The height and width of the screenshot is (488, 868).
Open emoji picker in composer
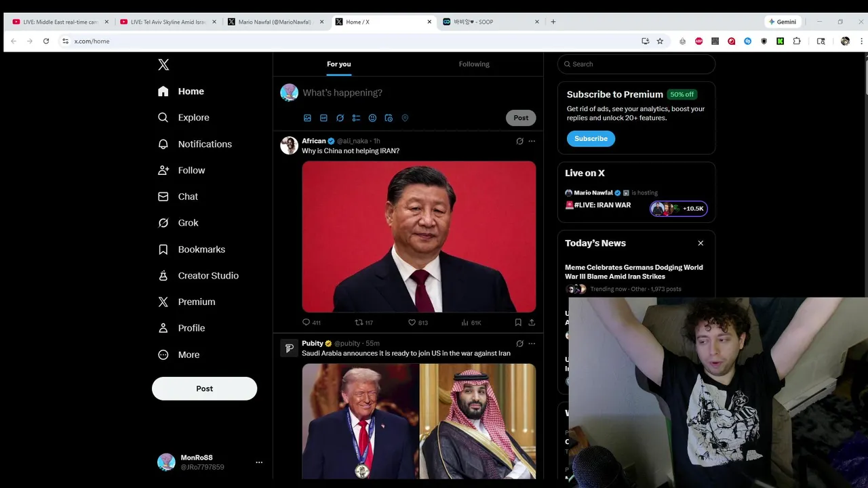click(x=372, y=118)
